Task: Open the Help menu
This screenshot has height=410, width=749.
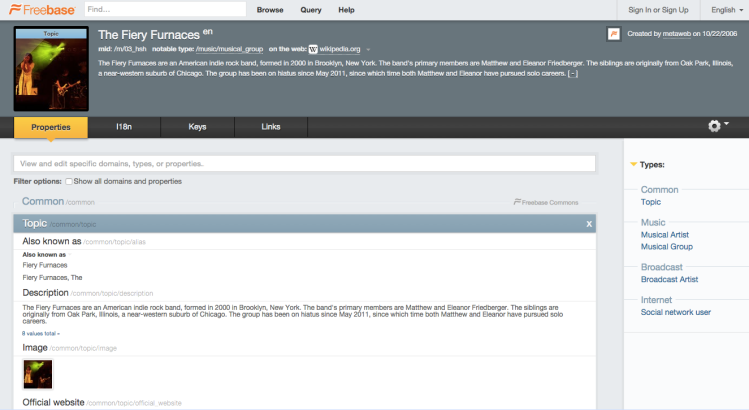Action: 346,10
